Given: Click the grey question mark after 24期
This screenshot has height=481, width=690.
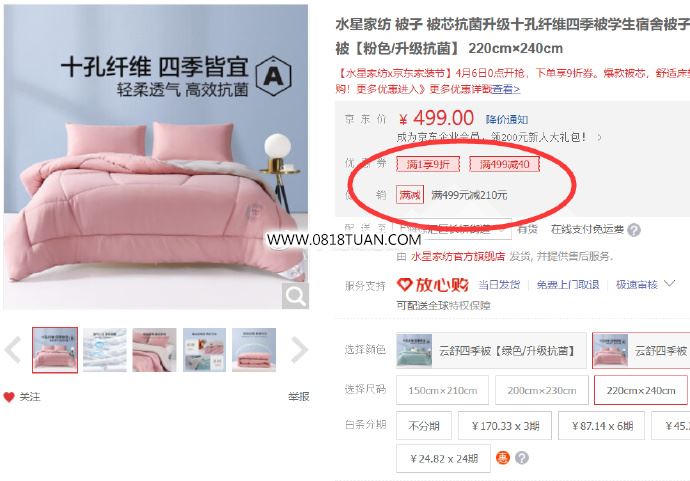Looking at the screenshot, I should 521,458.
